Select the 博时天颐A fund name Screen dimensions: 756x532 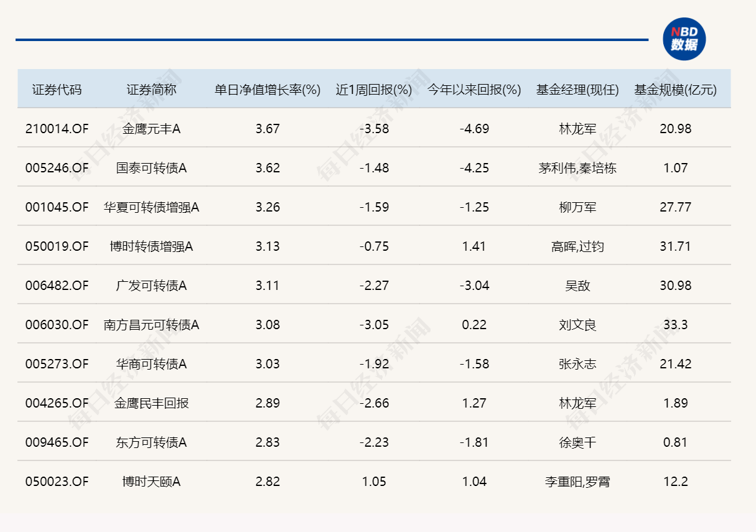(151, 482)
